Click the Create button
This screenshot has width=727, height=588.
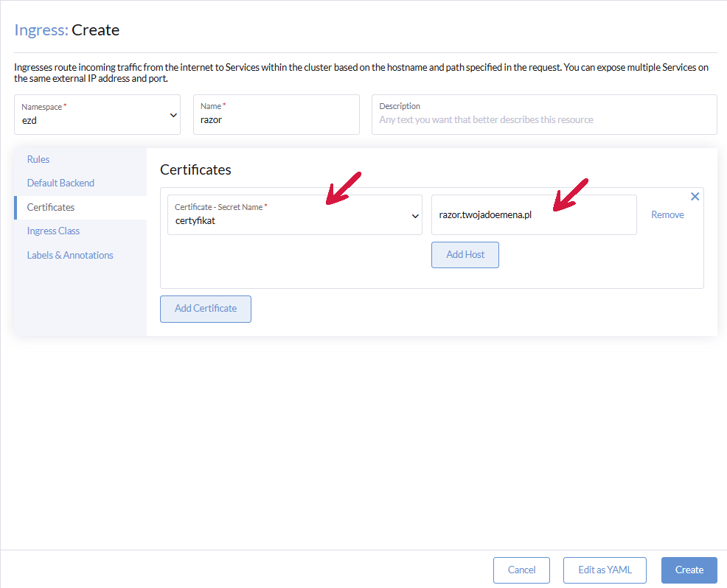(x=689, y=570)
